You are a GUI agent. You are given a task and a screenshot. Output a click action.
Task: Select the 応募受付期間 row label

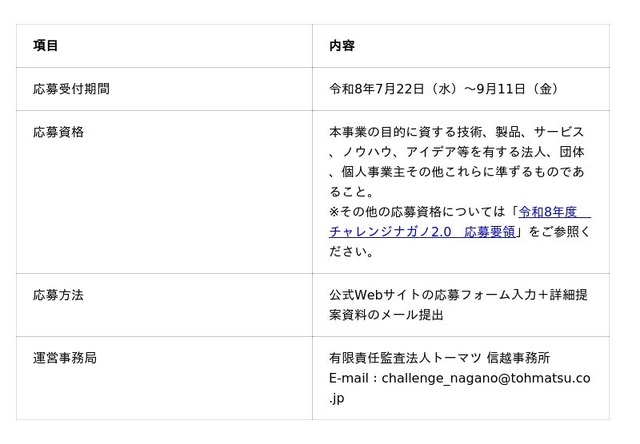[x=71, y=89]
